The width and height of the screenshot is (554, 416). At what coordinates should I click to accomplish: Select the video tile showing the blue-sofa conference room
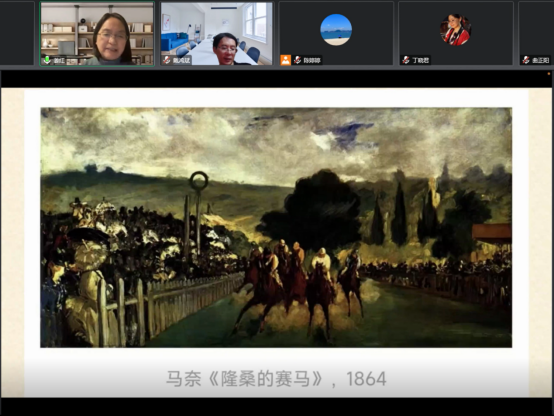[x=216, y=34]
